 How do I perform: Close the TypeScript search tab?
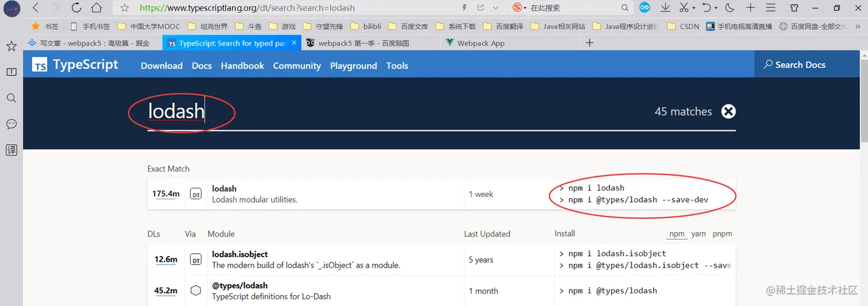pyautogui.click(x=294, y=43)
